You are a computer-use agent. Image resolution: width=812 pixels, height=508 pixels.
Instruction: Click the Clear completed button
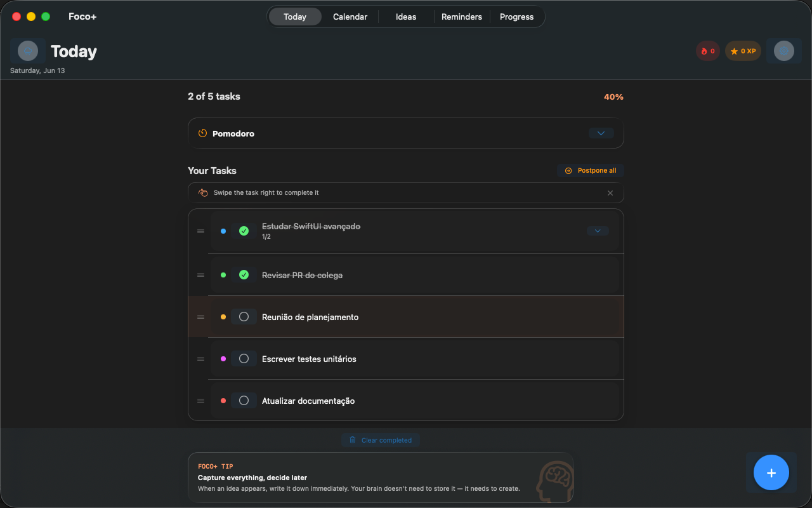point(381,440)
